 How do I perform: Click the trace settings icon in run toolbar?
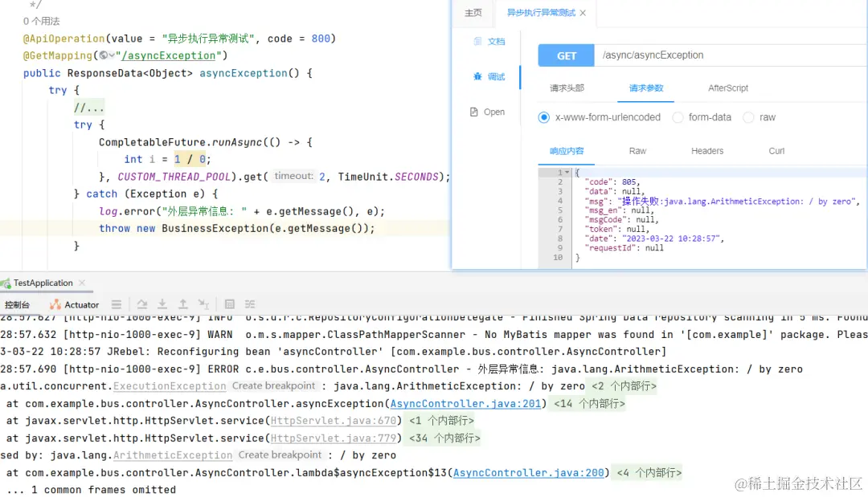250,304
